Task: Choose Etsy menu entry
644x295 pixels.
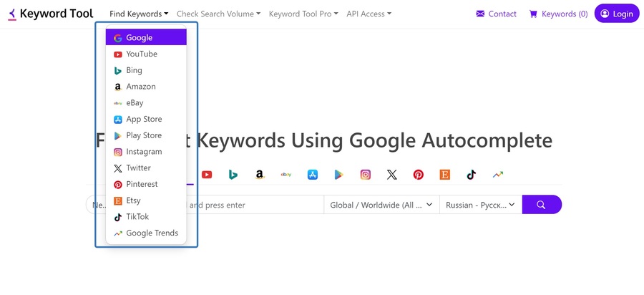Action: [x=146, y=200]
